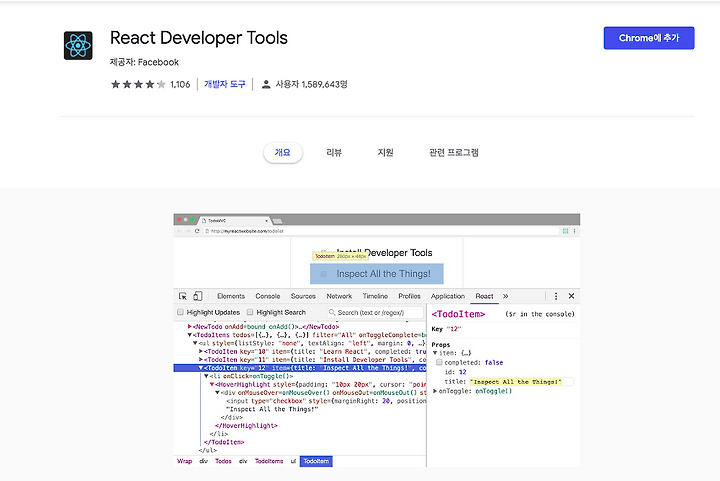The image size is (720, 481).
Task: Click the closing </HoverHighlight> tag row
Action: pos(246,426)
